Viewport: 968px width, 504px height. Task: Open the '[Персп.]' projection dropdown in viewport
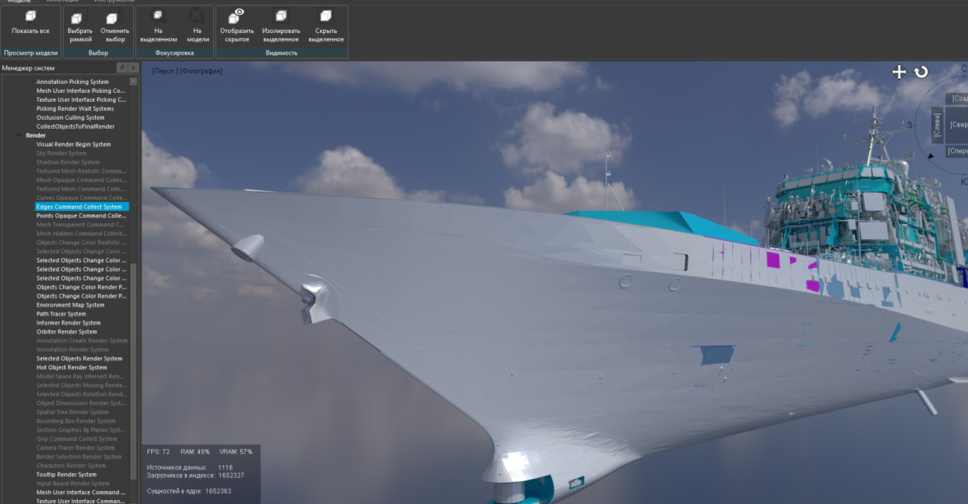pyautogui.click(x=164, y=71)
